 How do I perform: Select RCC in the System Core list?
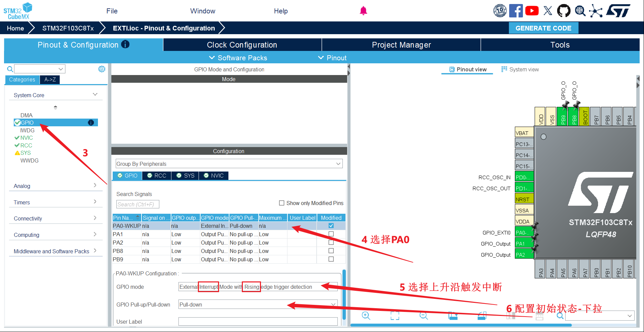[26, 145]
